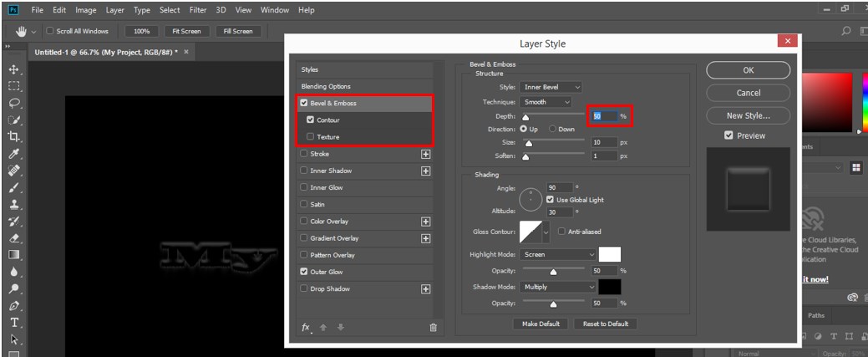Open the Gloss Contour picker arrow
The width and height of the screenshot is (868, 357).
(x=546, y=232)
